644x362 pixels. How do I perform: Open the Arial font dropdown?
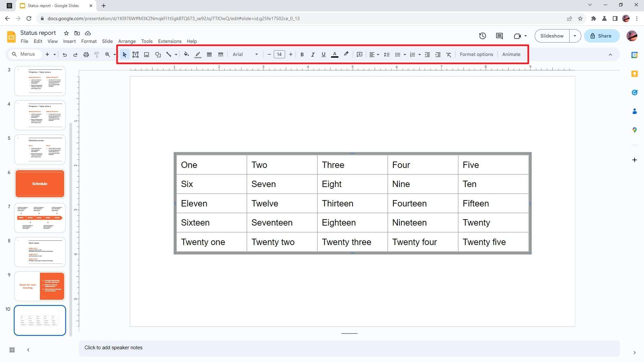coord(245,54)
